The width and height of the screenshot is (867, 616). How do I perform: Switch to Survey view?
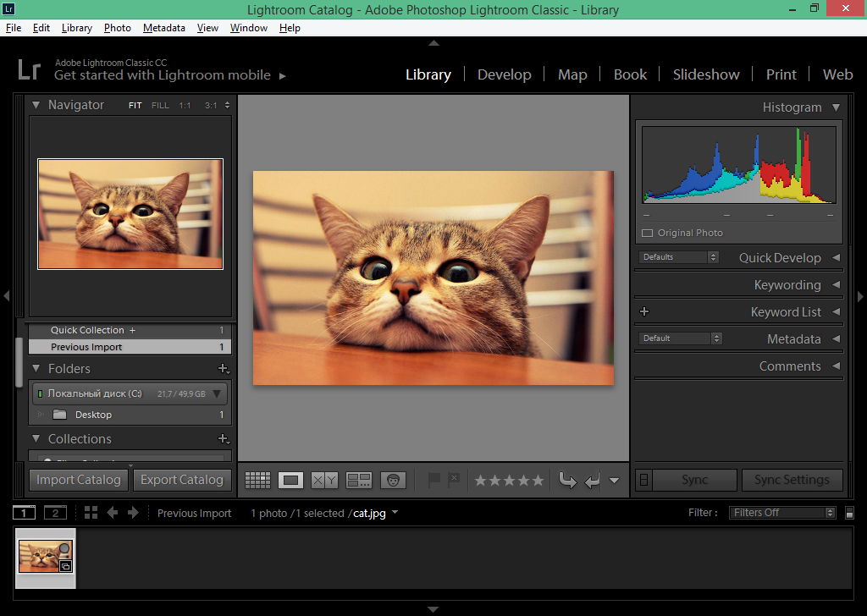[358, 480]
